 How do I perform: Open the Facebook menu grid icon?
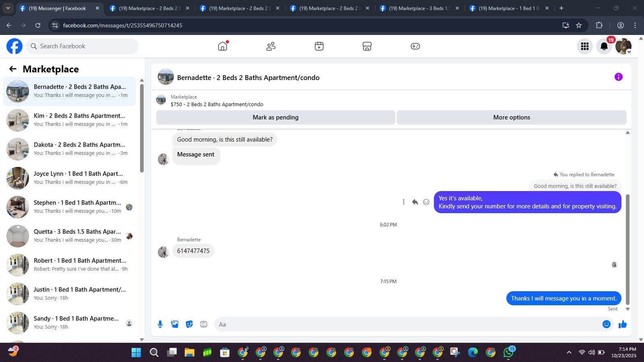pyautogui.click(x=585, y=46)
